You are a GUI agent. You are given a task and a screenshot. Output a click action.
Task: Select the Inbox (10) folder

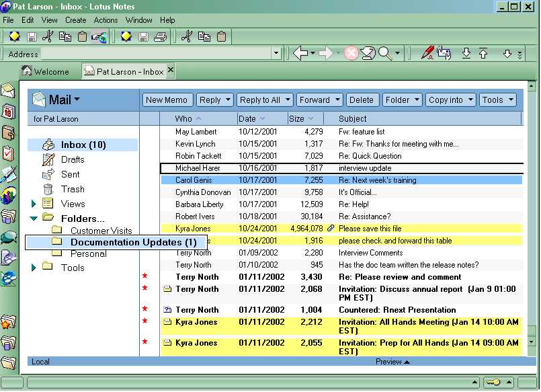(83, 145)
